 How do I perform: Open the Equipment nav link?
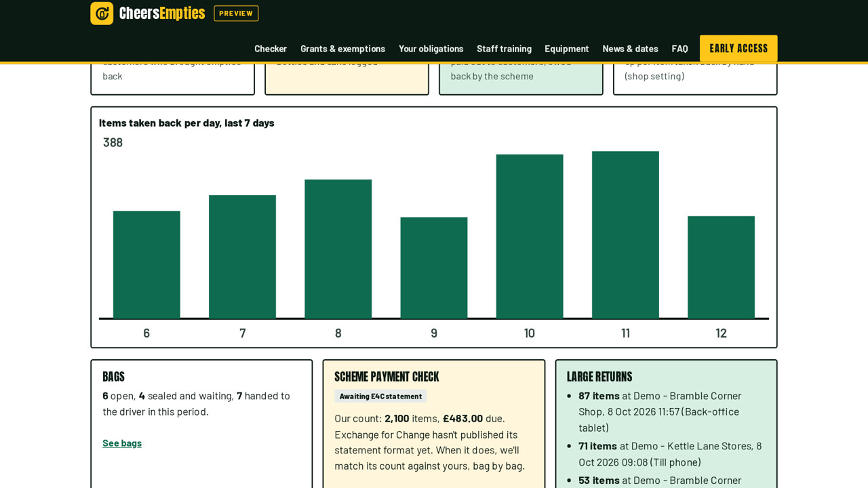point(567,49)
